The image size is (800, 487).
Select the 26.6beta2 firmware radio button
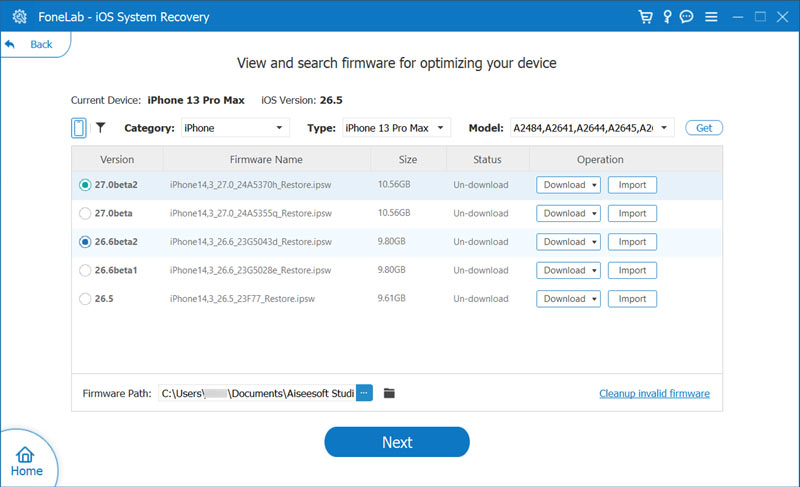click(x=85, y=242)
